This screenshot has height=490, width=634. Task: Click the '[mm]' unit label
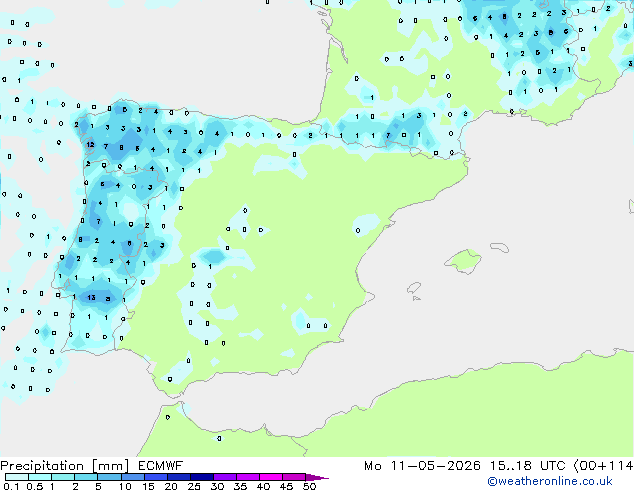pyautogui.click(x=110, y=466)
